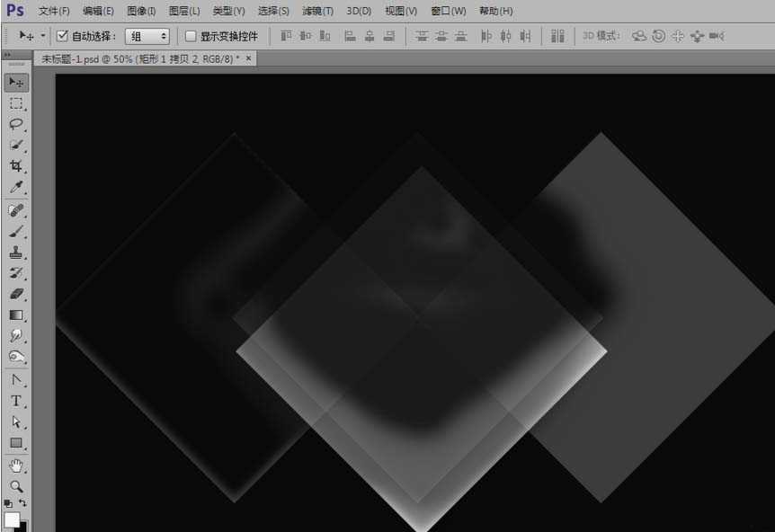Click Distribute Horizontal Centers icon
This screenshot has width=775, height=532.
click(505, 36)
